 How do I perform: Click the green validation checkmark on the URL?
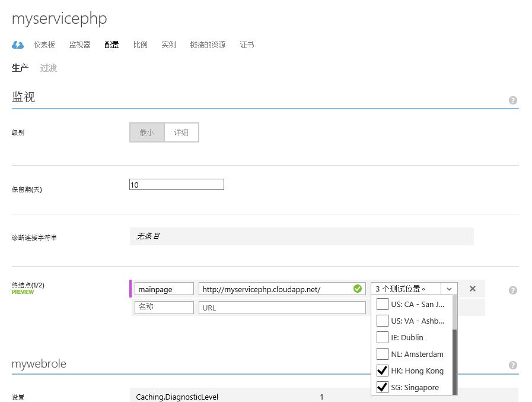356,289
